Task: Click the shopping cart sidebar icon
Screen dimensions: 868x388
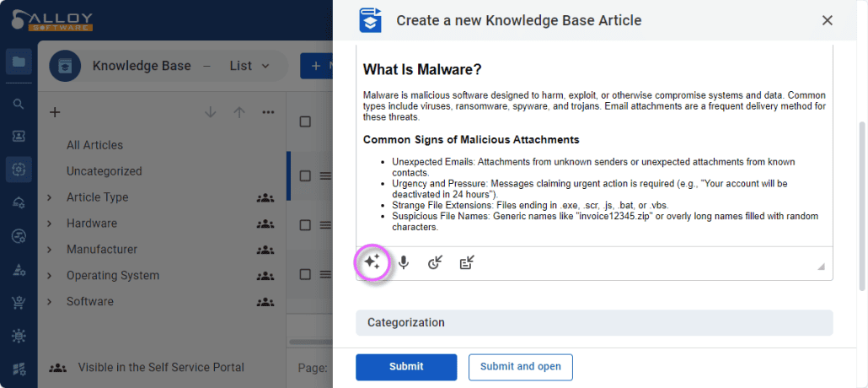Action: (x=19, y=303)
